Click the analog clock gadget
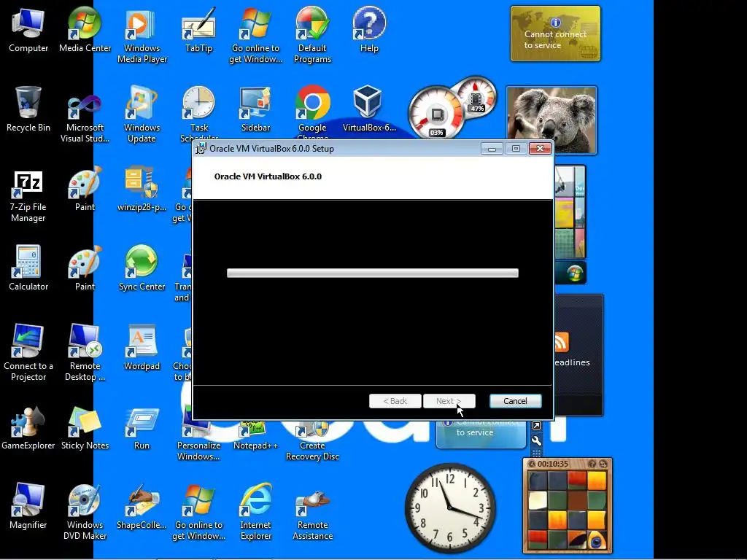 [449, 507]
